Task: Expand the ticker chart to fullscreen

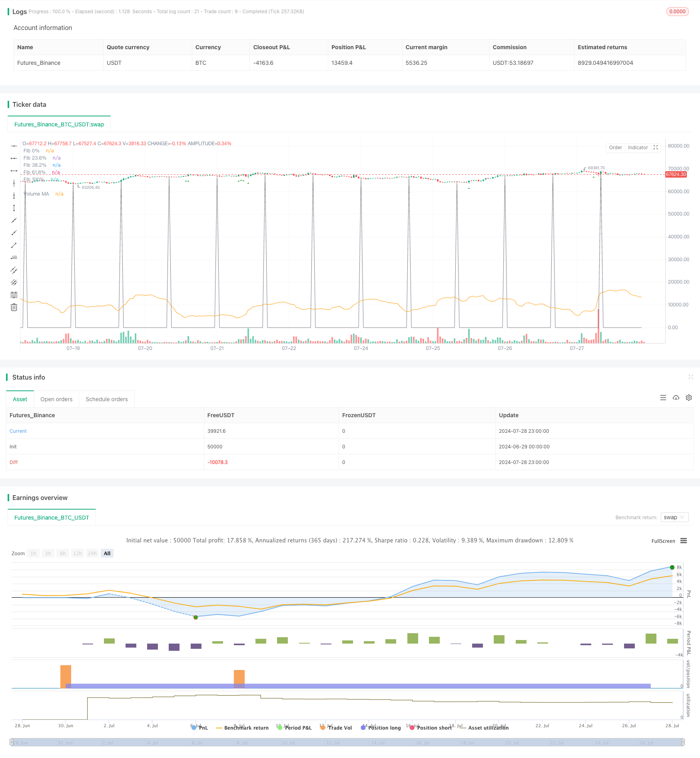Action: (656, 148)
